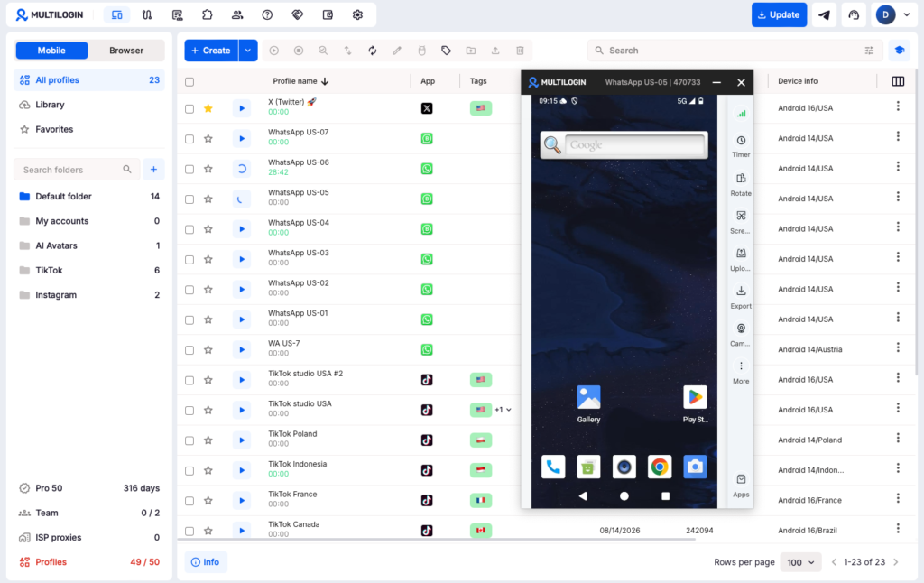This screenshot has height=583, width=924.
Task: Open the Default folder
Action: tap(89, 197)
